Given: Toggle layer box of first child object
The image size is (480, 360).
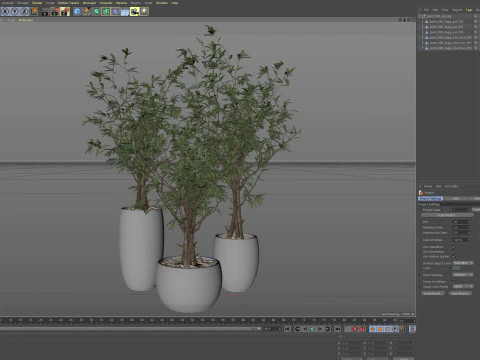Looking at the screenshot, I should tap(476, 22).
